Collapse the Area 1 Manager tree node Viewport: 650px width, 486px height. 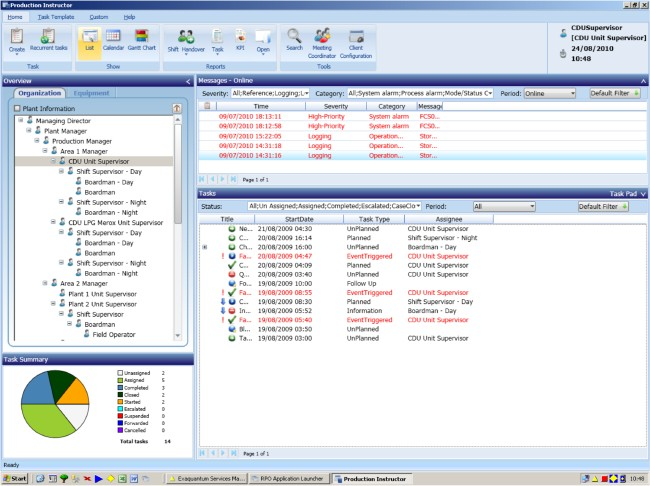tap(45, 151)
